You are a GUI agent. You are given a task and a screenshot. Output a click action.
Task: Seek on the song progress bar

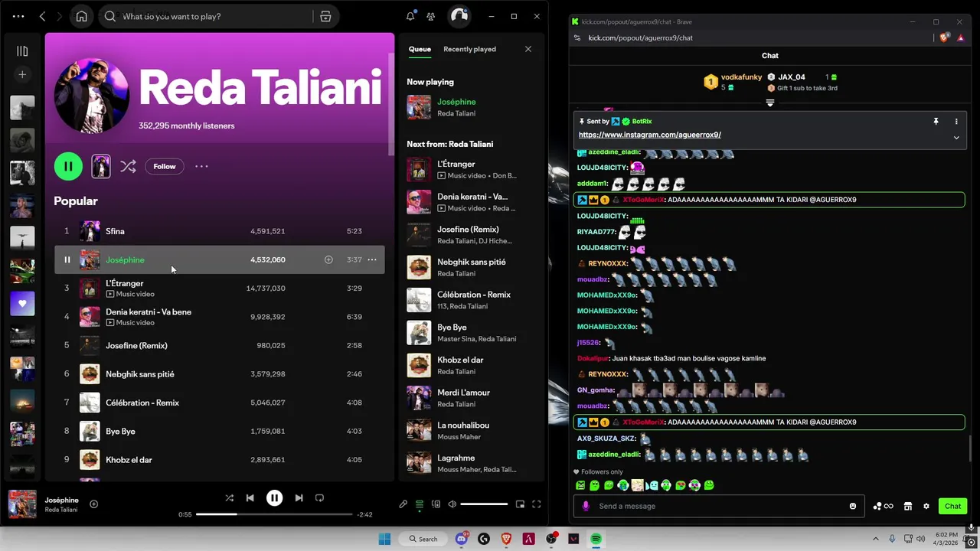(274, 514)
